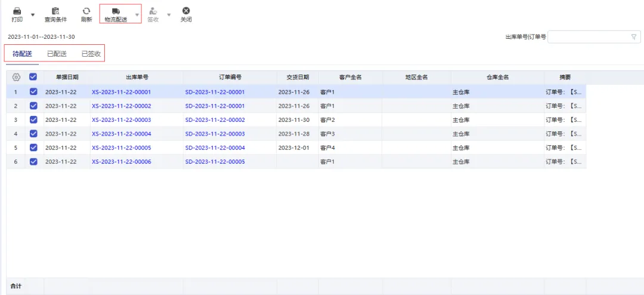Open the column settings gear icon
The image size is (644, 295).
click(x=16, y=77)
